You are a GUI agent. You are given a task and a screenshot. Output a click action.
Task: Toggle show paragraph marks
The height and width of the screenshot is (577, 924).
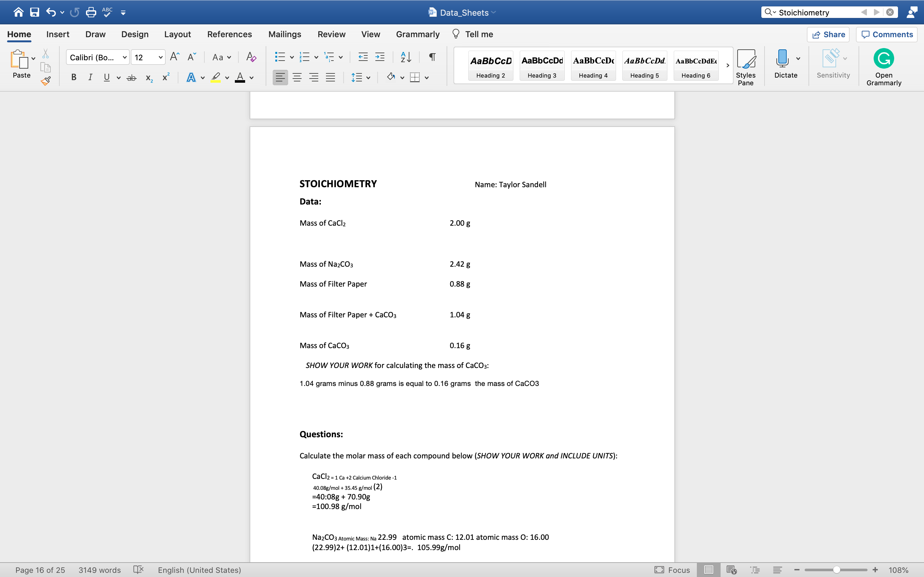(432, 57)
